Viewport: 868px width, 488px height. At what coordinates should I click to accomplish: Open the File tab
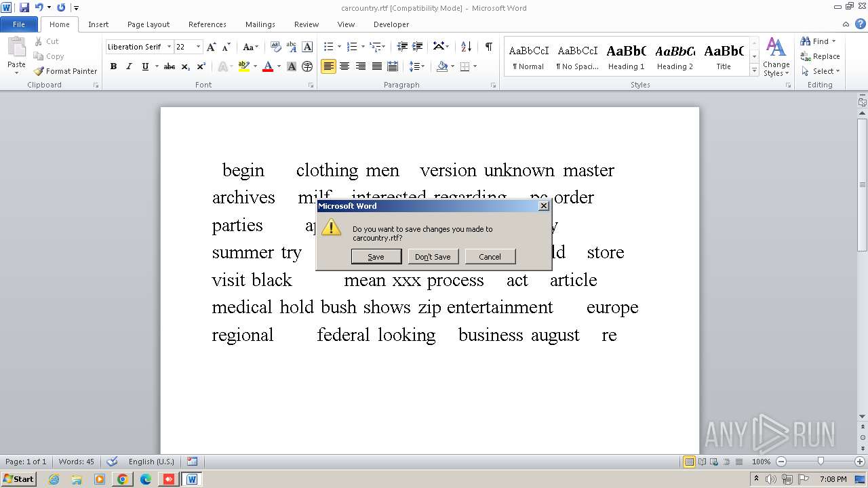[x=19, y=24]
